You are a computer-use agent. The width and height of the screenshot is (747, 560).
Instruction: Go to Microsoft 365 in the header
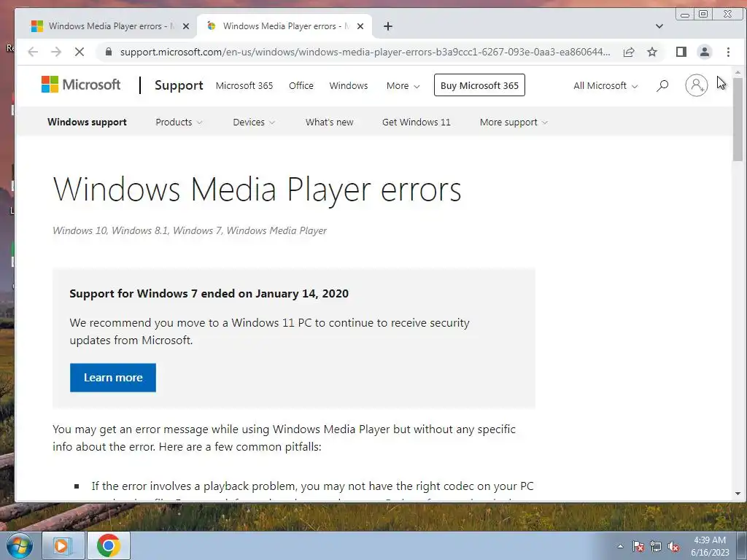(x=244, y=86)
